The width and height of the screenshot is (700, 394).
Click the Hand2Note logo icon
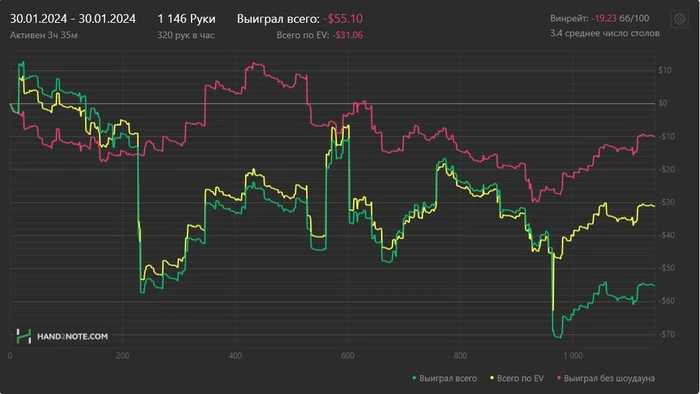pyautogui.click(x=24, y=336)
